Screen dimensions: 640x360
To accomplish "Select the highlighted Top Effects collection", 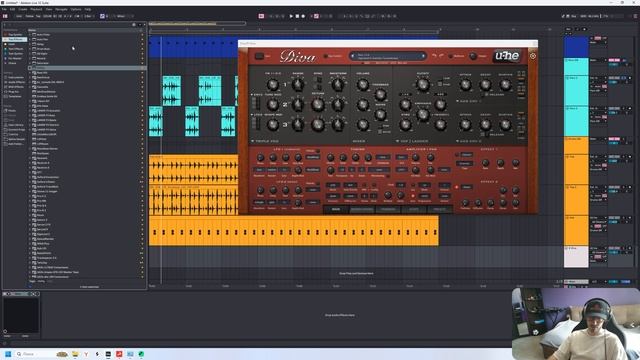I will (16, 40).
